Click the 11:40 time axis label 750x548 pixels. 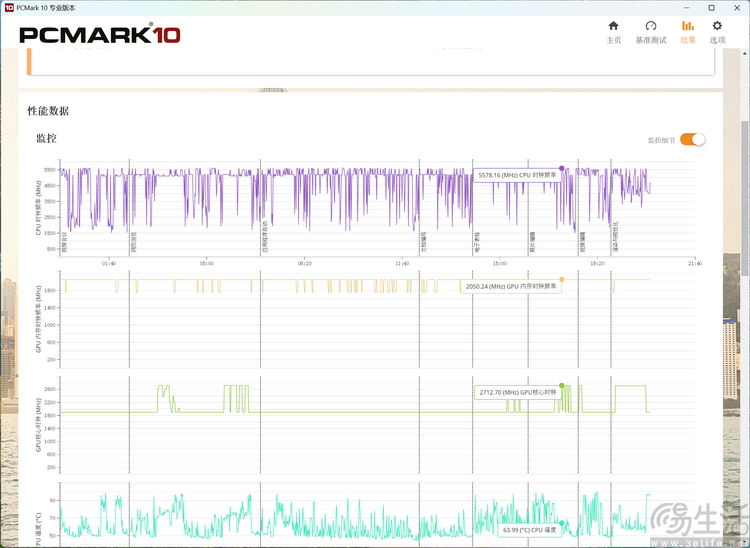pyautogui.click(x=402, y=263)
